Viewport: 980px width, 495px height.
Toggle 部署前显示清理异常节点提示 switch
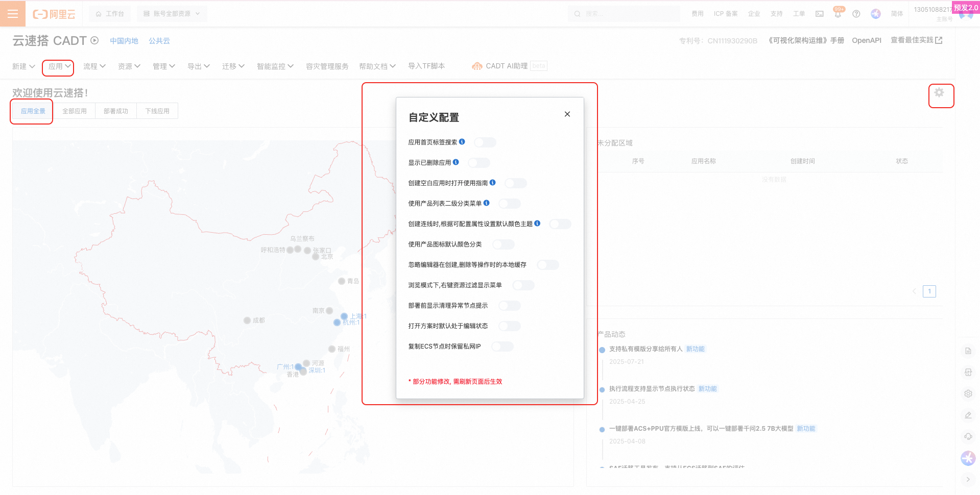[x=510, y=306]
